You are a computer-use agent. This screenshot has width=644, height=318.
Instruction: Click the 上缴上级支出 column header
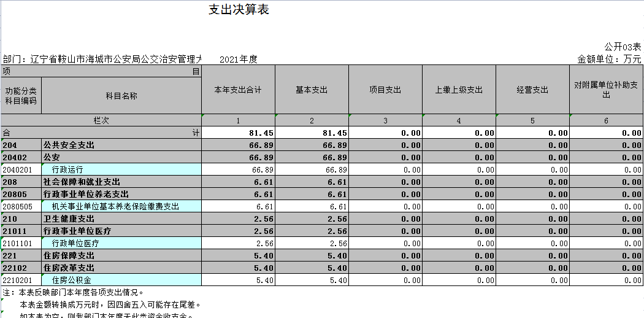click(x=459, y=90)
